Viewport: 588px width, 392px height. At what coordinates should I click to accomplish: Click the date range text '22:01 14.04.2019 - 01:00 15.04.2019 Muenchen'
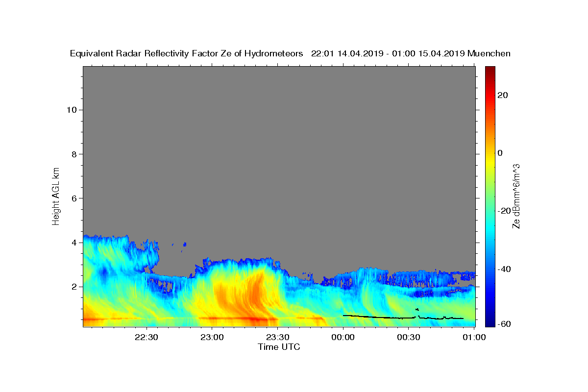coord(411,54)
